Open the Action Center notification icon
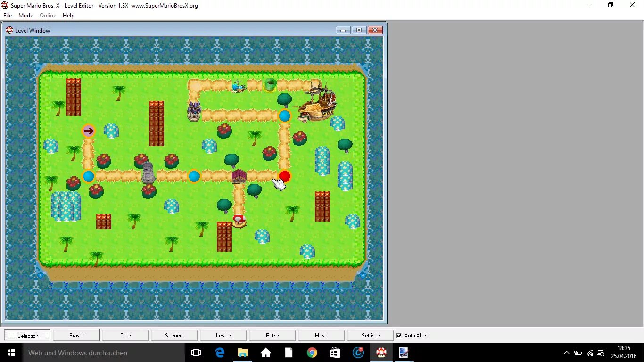This screenshot has height=362, width=644. pos(601,353)
